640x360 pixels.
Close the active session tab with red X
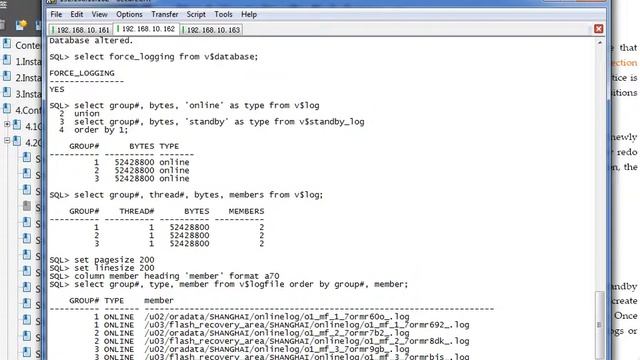[598, 29]
